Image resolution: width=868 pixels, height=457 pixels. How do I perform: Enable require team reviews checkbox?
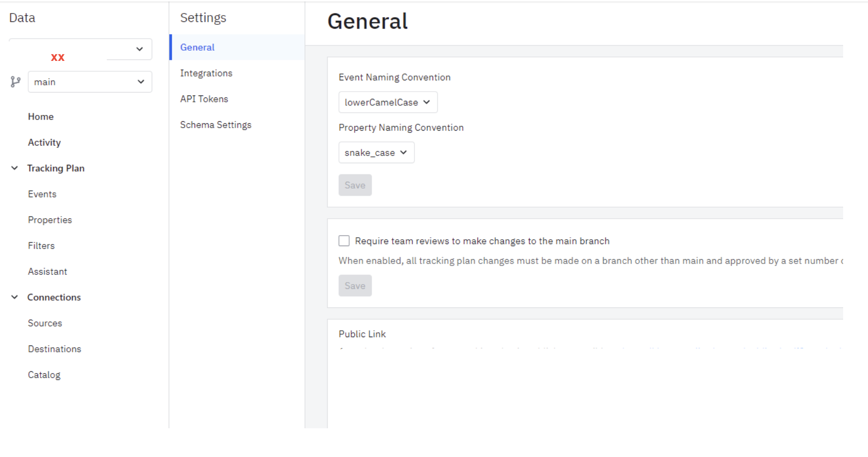344,241
